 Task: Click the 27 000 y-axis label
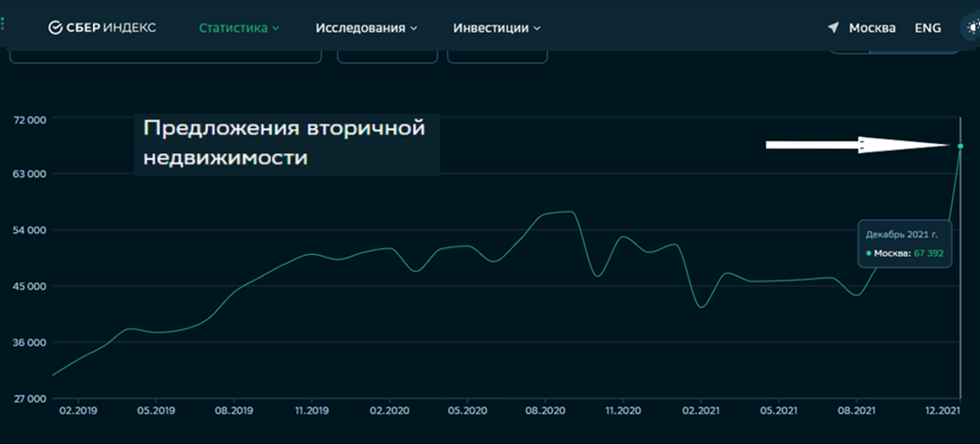coord(31,398)
